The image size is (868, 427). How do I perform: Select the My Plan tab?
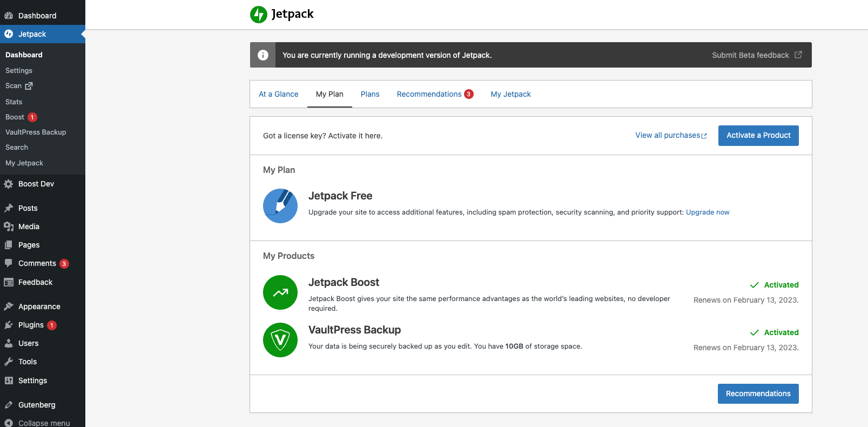[329, 94]
